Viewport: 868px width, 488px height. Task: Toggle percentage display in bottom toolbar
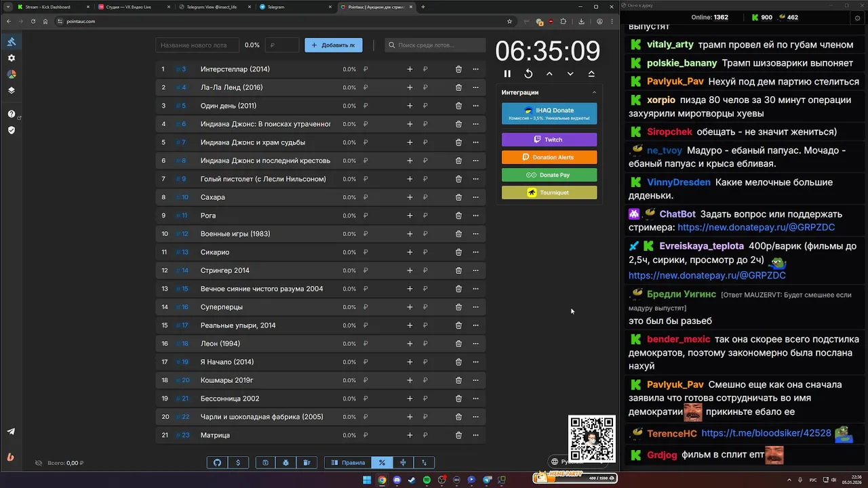click(x=382, y=462)
